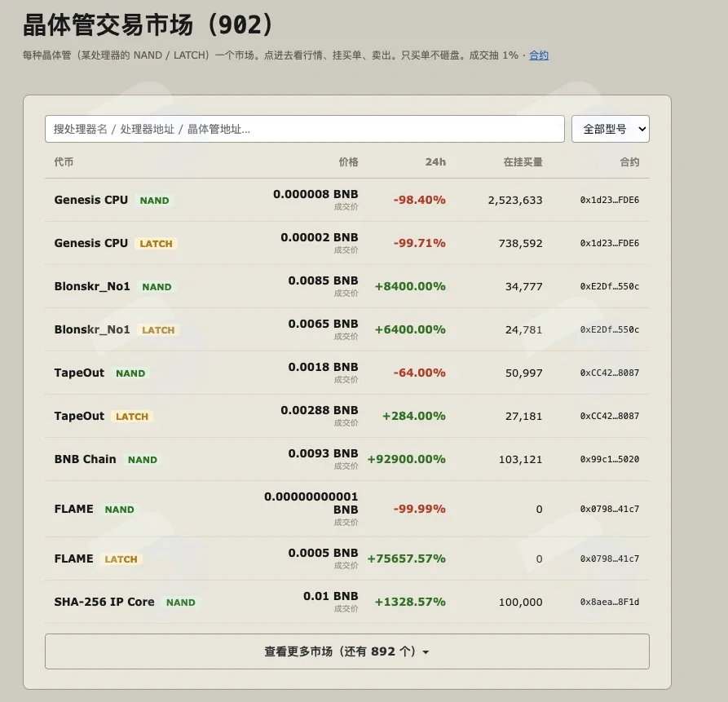Click the NAND badge next to Genesis CPU
Screen dimensions: 728x702
(x=154, y=201)
